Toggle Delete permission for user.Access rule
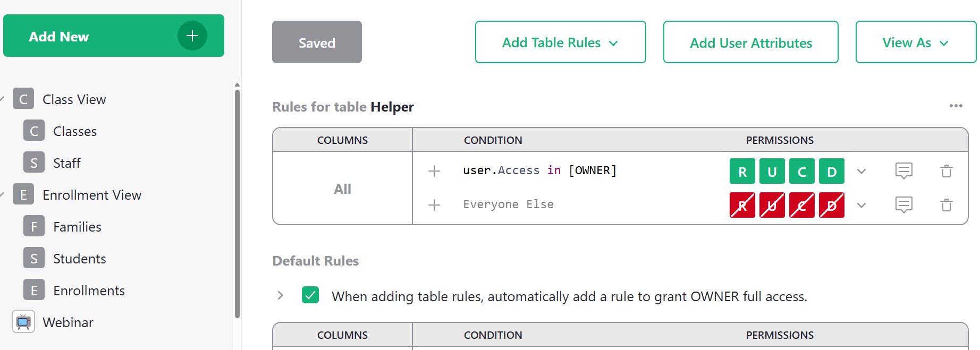 pyautogui.click(x=832, y=171)
